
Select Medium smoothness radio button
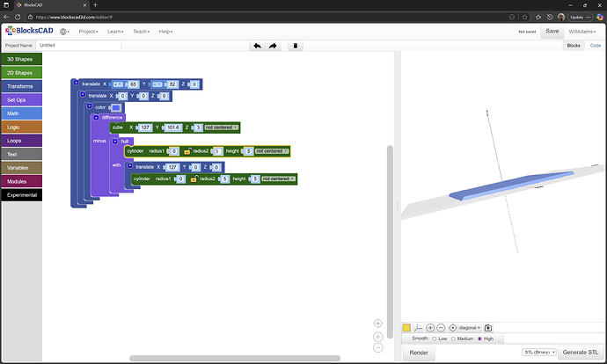[453, 339]
